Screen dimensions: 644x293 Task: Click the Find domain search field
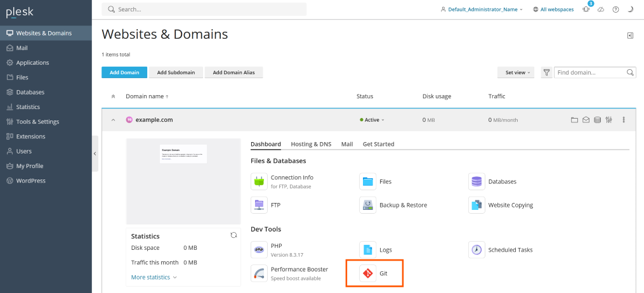click(590, 73)
